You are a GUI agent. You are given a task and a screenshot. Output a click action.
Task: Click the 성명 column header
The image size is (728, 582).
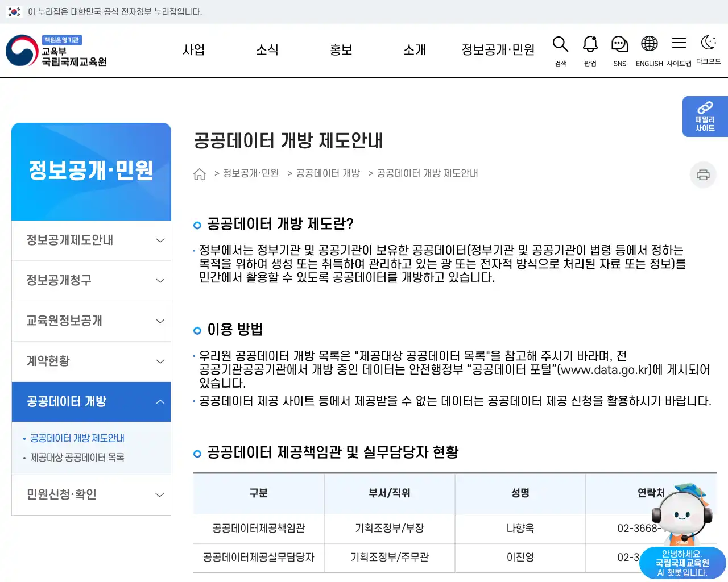520,493
